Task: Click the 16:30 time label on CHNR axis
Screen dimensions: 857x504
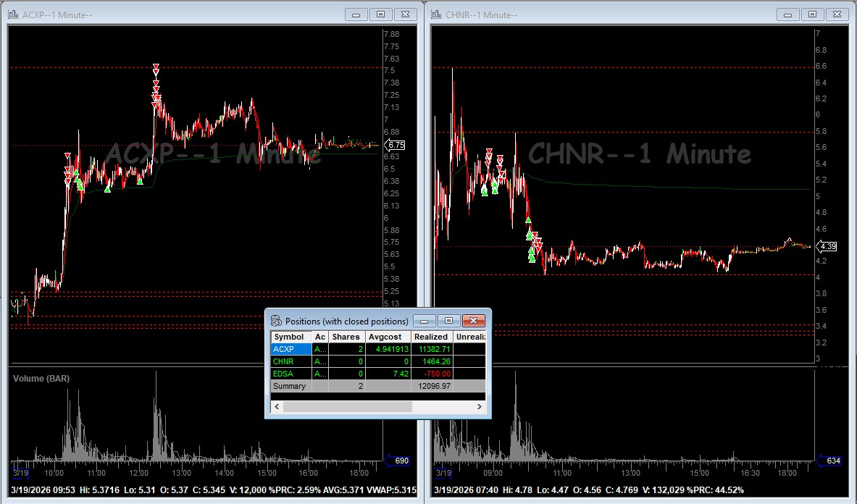Action: [750, 473]
